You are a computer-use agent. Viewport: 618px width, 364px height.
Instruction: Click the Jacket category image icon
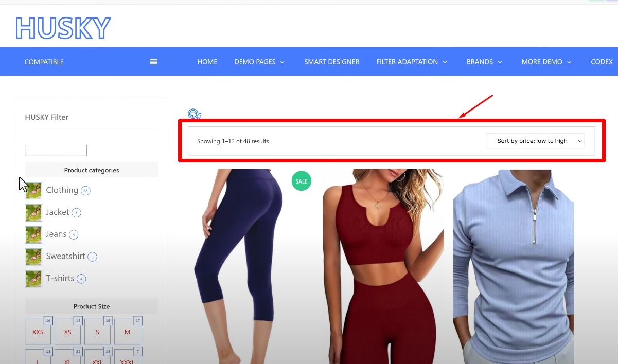coord(33,213)
